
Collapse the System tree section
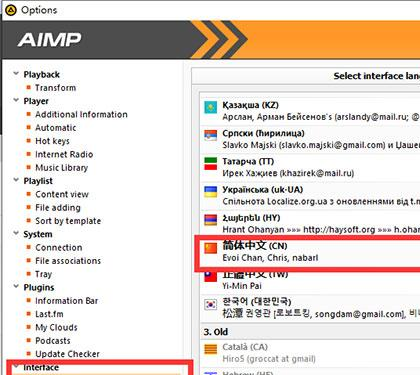[16, 233]
